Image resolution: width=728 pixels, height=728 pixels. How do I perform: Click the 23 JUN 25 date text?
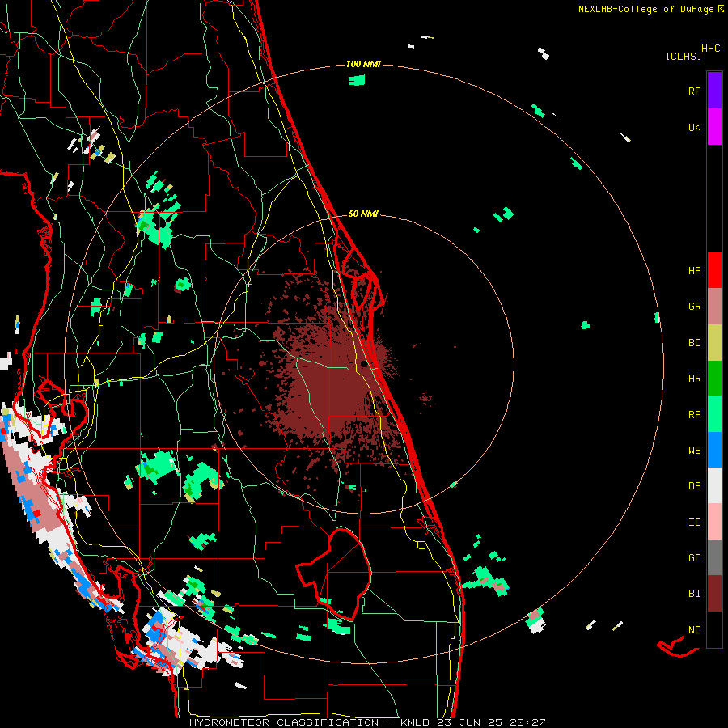point(472,722)
